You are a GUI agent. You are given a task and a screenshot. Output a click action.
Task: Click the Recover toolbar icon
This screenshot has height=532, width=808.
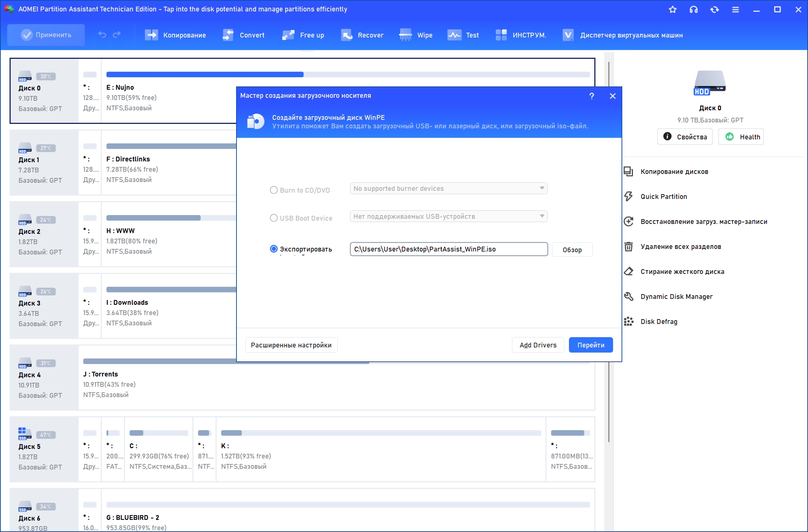[346, 35]
